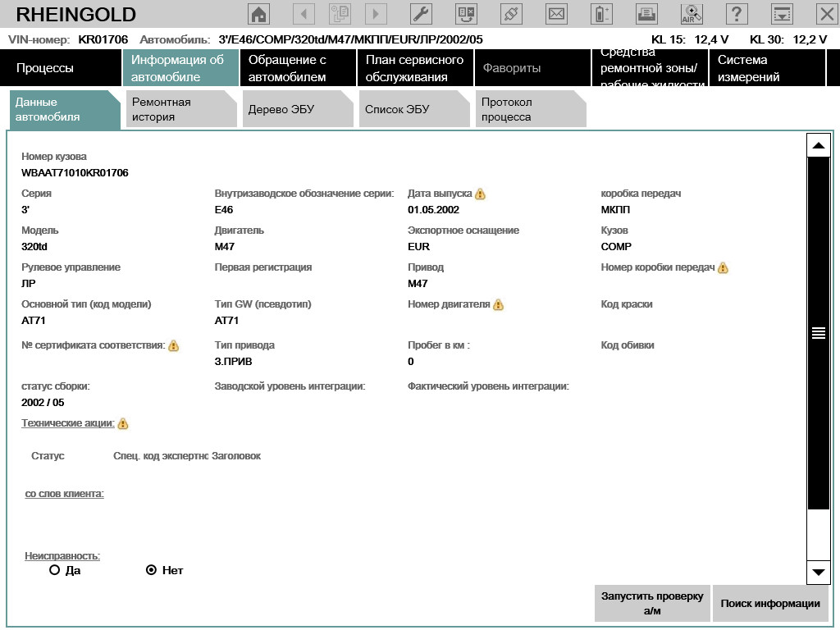Open the wrench settings icon
840x630 pixels.
(x=421, y=14)
